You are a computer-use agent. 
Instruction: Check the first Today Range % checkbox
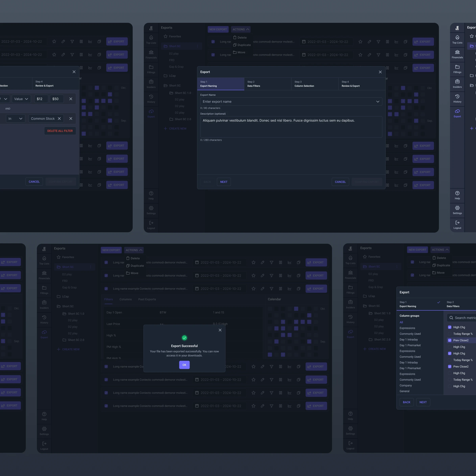tap(450, 334)
